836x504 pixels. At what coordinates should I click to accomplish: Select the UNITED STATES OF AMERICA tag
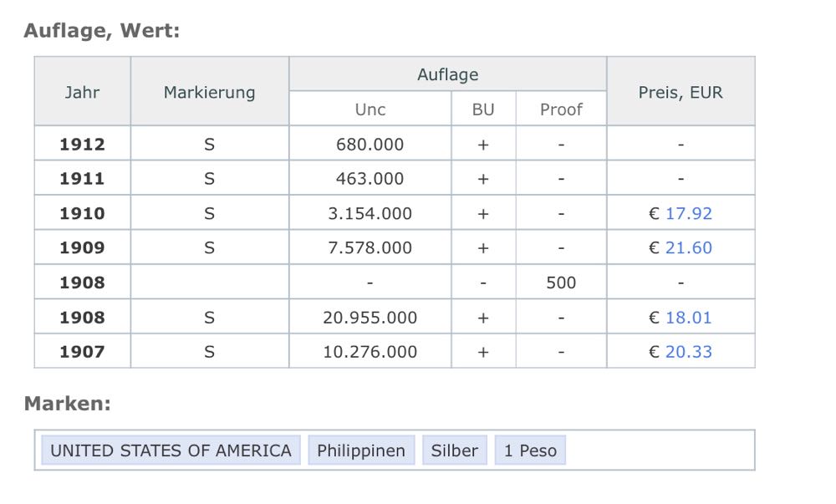(171, 451)
